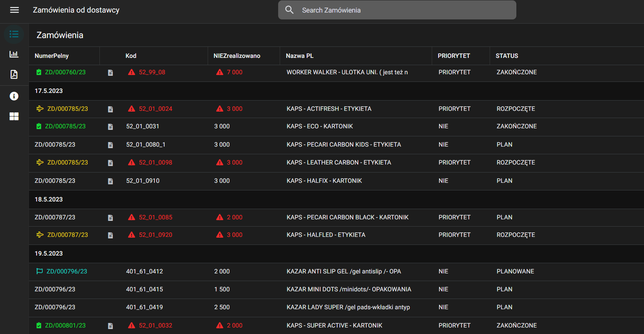Click warning icon next to code 52_01_0024
Viewport: 644px width, 334px height.
(x=131, y=109)
